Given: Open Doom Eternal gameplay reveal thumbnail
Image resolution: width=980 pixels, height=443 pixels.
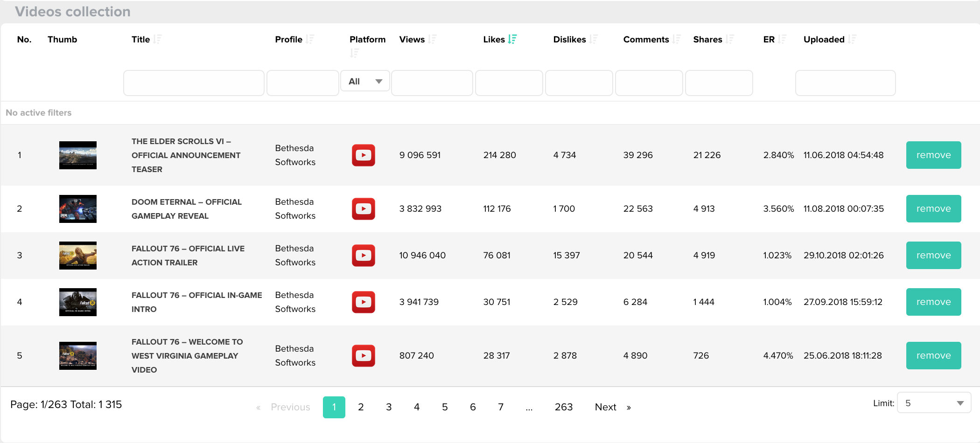Looking at the screenshot, I should coord(78,209).
